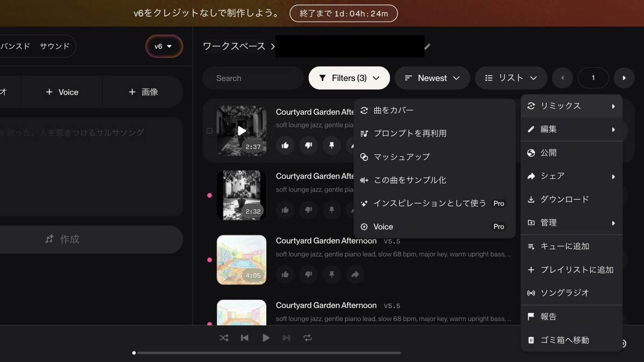
Task: Skip to the next track
Action: click(x=287, y=338)
